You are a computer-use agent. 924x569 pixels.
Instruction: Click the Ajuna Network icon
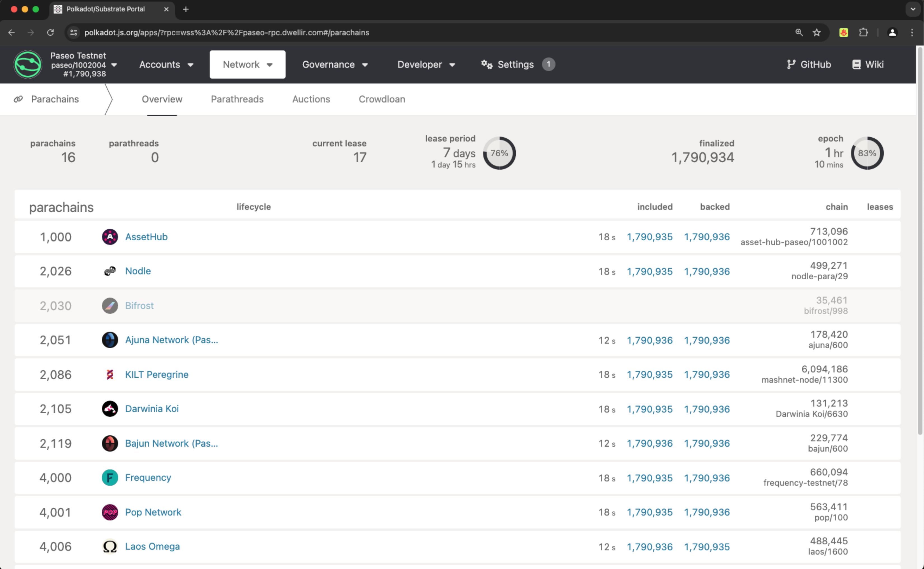[110, 340]
